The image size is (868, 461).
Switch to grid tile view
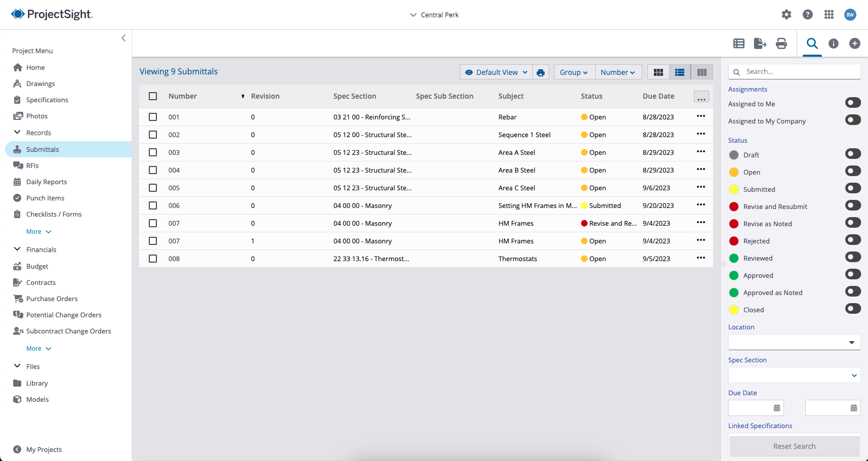pos(658,72)
